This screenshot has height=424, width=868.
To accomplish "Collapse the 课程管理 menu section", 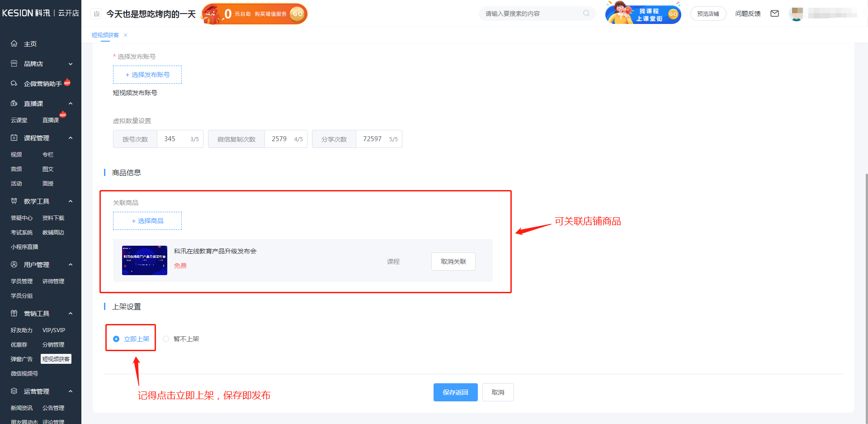I will pyautogui.click(x=71, y=138).
